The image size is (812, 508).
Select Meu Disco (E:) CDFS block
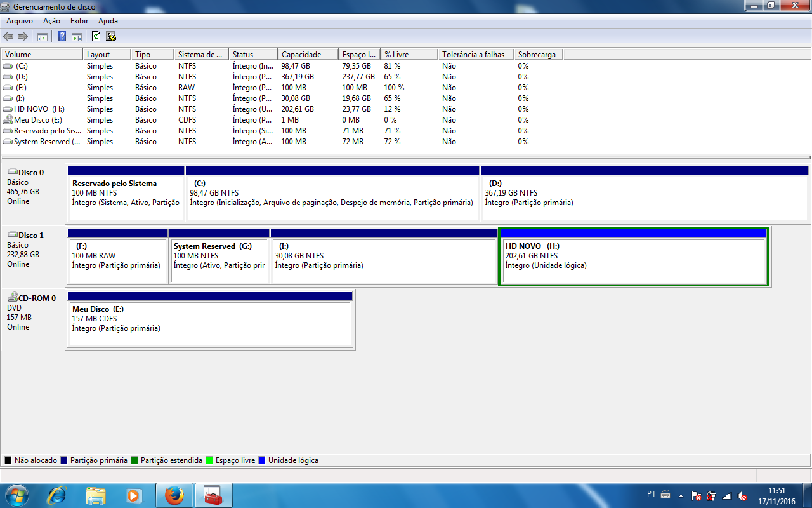tap(210, 319)
